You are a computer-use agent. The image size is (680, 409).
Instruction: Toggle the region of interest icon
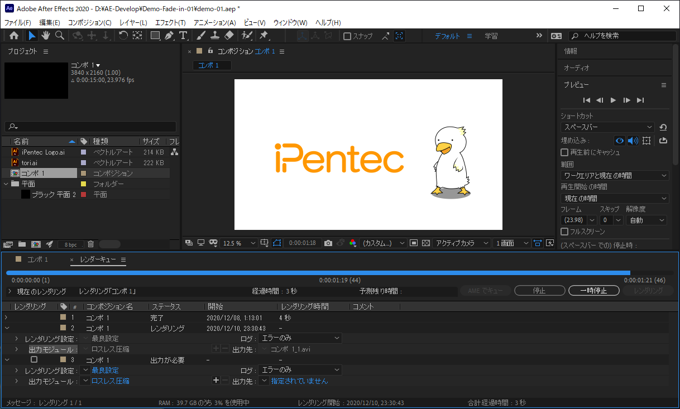tap(414, 243)
